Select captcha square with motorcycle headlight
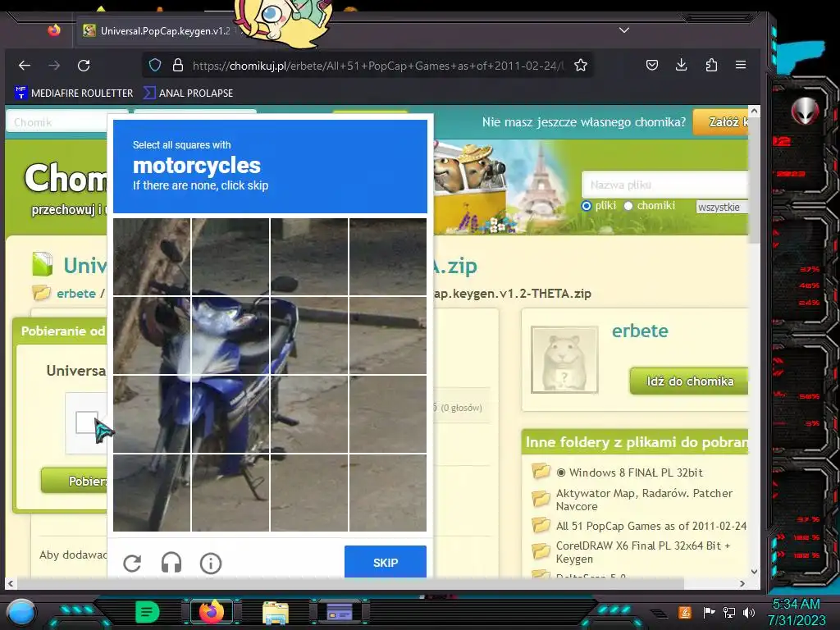The image size is (840, 630). coord(231,335)
